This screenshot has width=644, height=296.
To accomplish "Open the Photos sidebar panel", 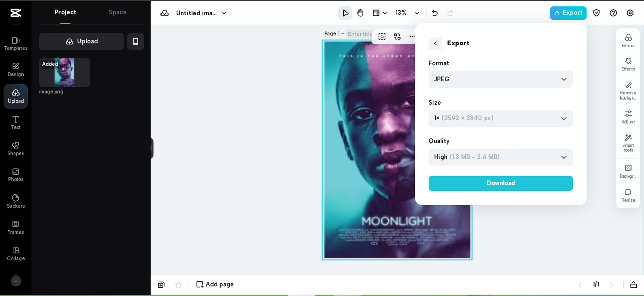I will 16,175.
